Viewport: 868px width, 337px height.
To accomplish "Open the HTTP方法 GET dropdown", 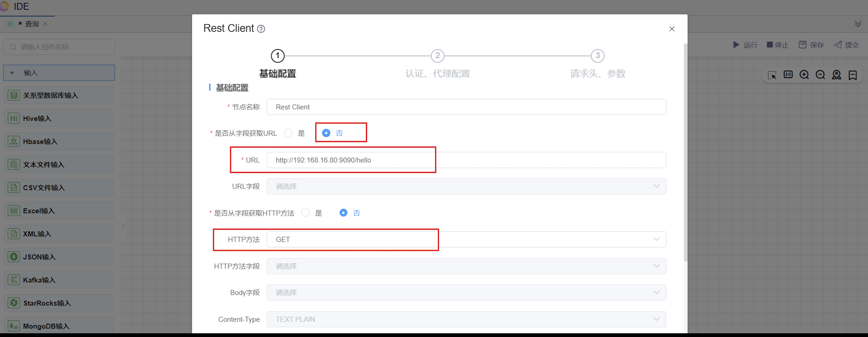I will [x=466, y=239].
